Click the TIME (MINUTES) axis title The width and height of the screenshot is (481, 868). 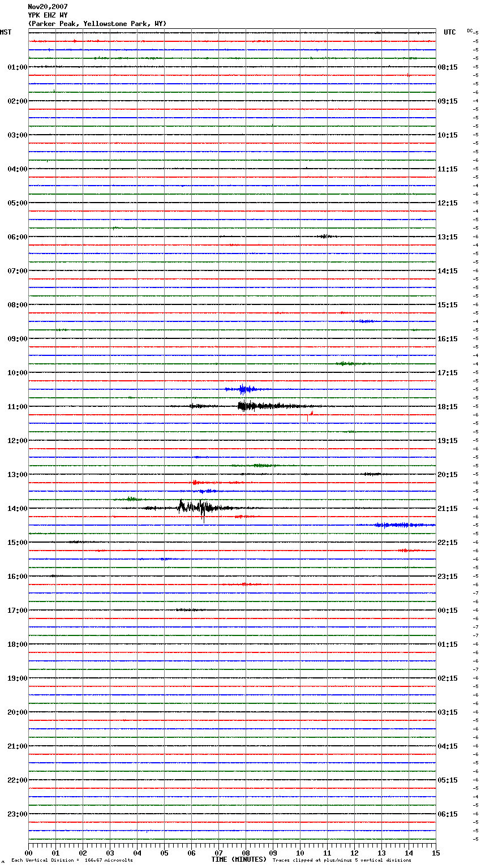pos(239,860)
